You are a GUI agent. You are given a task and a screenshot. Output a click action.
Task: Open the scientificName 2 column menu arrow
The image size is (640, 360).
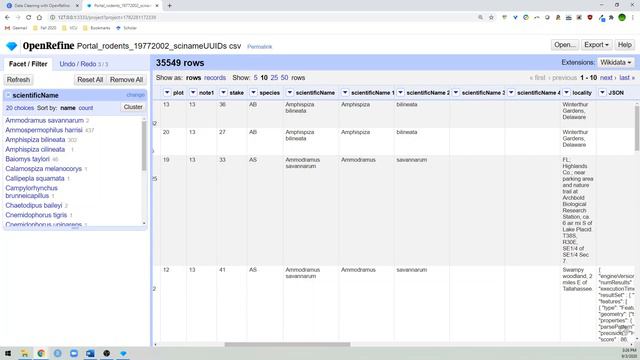click(400, 93)
